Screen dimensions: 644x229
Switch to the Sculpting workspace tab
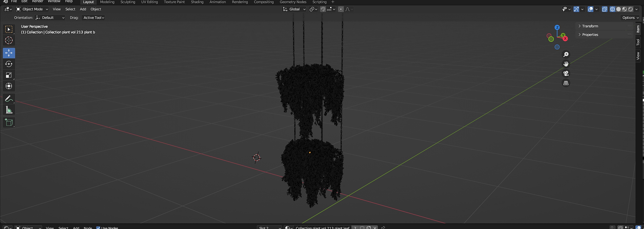(x=128, y=2)
